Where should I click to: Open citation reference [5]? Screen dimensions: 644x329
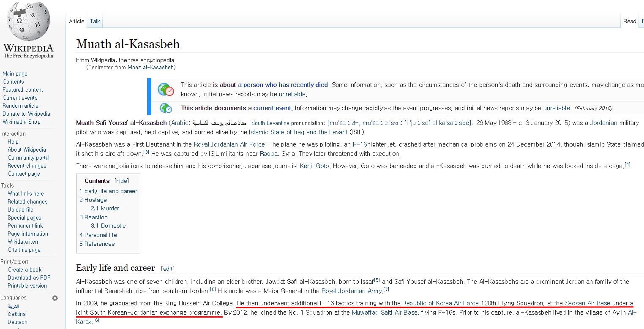pyautogui.click(x=377, y=280)
